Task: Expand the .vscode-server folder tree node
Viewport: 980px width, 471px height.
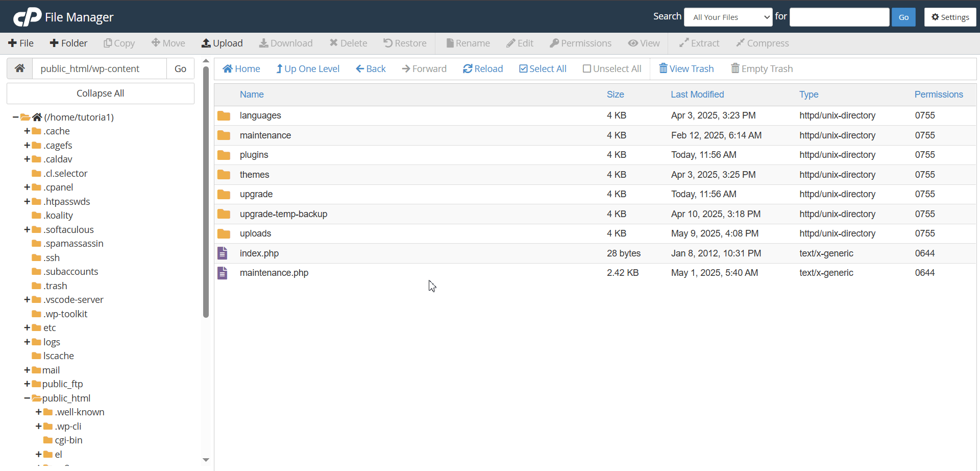Action: [27, 300]
